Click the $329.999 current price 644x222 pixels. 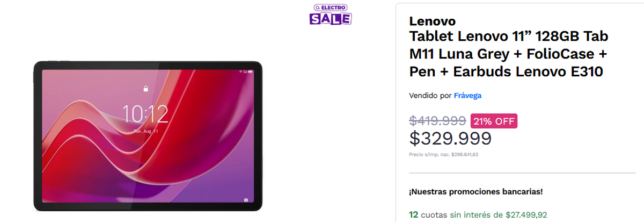click(450, 139)
